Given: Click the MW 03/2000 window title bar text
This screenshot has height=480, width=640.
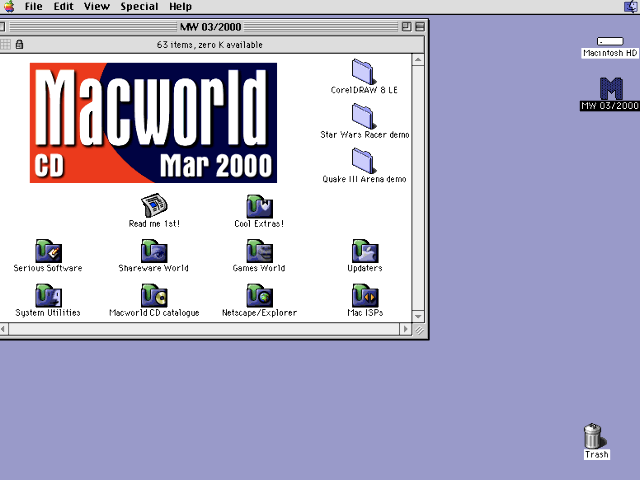Looking at the screenshot, I should pyautogui.click(x=211, y=27).
